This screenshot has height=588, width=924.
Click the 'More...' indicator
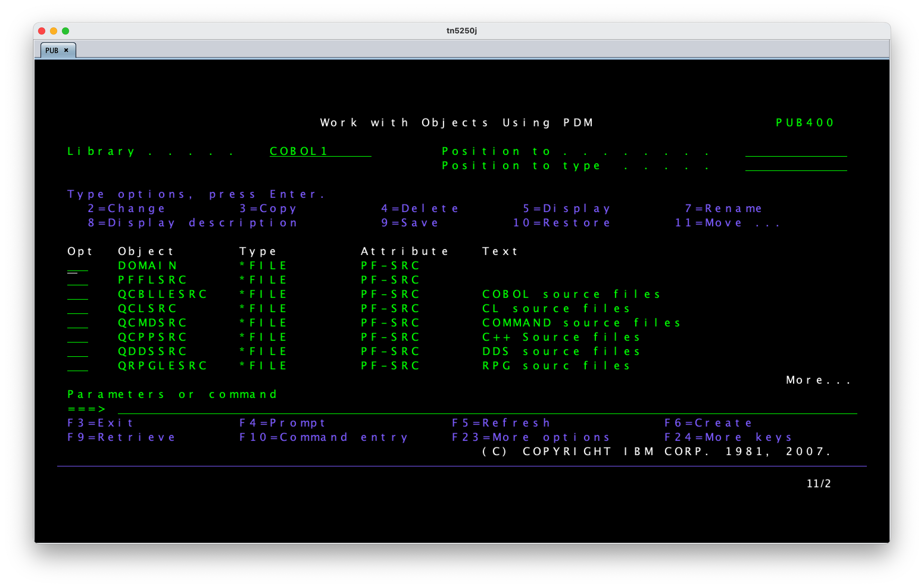pos(818,380)
